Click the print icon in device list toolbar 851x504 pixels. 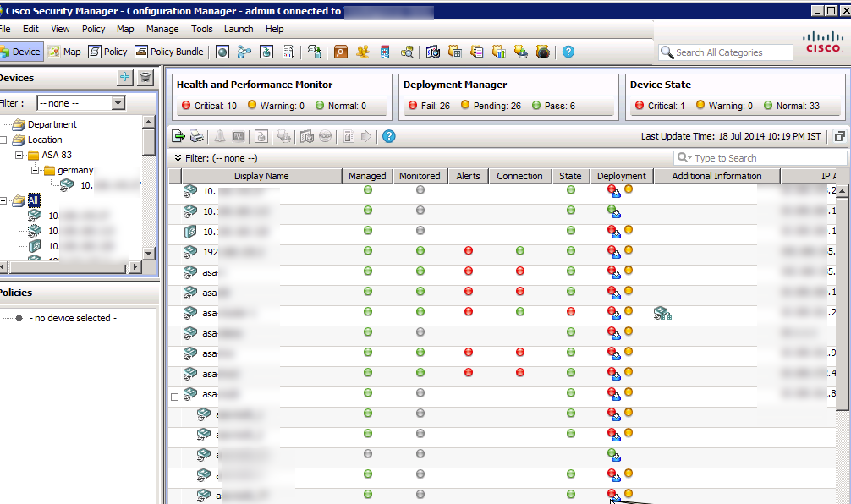(196, 136)
